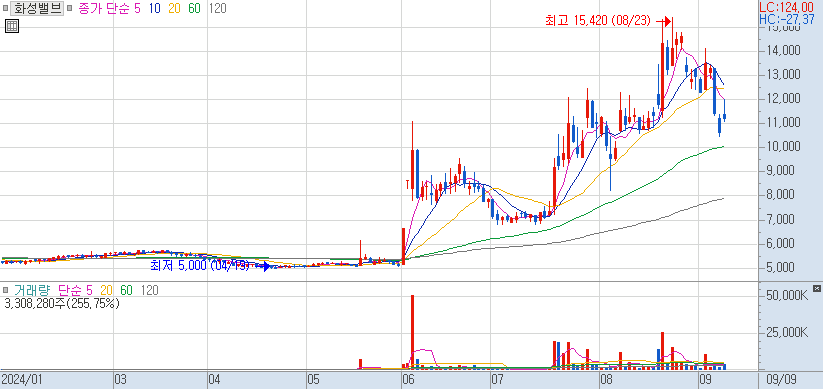Select the price moving average 120 label

click(217, 9)
